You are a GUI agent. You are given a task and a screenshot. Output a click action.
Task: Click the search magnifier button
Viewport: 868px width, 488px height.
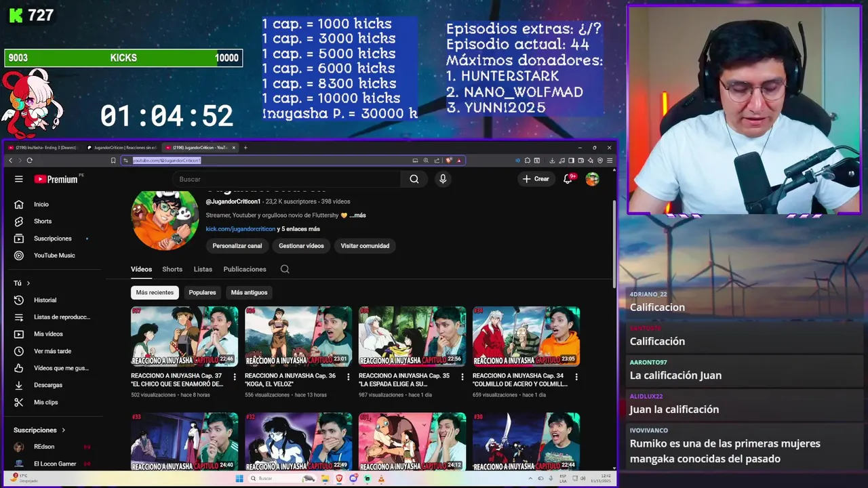(414, 179)
